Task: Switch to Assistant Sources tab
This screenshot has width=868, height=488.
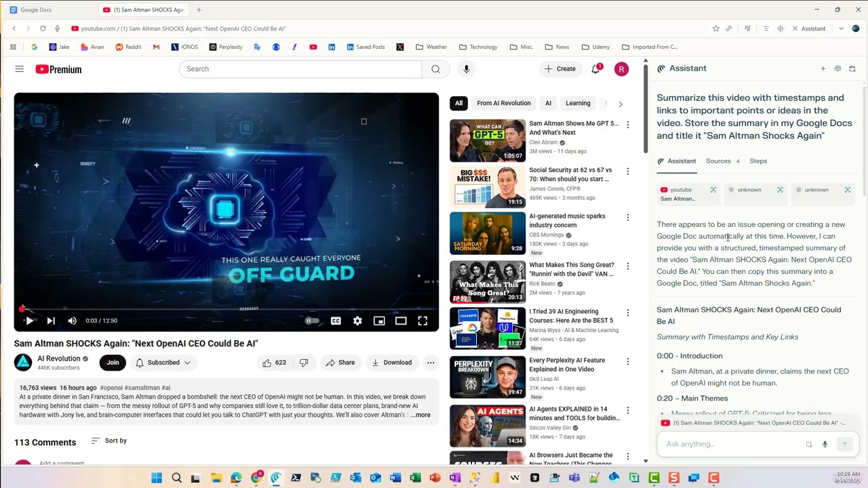Action: tap(722, 161)
